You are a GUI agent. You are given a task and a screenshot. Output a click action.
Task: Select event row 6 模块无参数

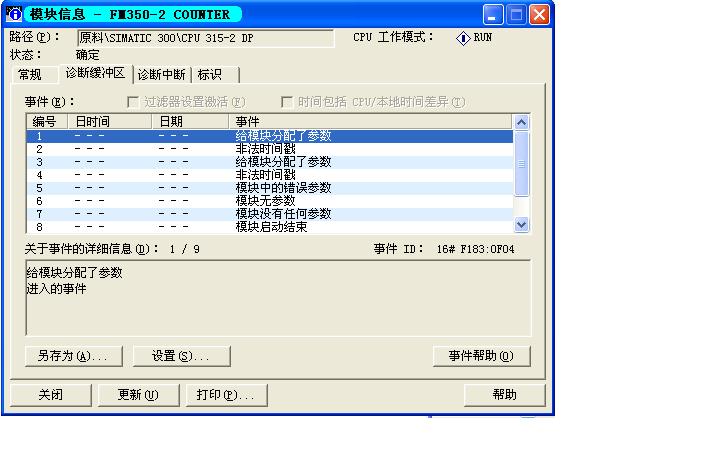(x=270, y=201)
